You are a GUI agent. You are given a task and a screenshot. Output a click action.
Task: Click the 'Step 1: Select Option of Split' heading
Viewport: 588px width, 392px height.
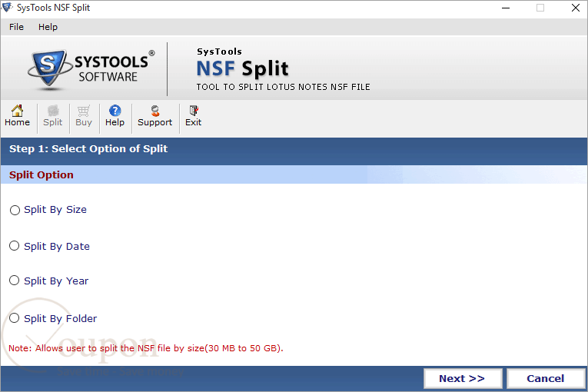(x=88, y=149)
